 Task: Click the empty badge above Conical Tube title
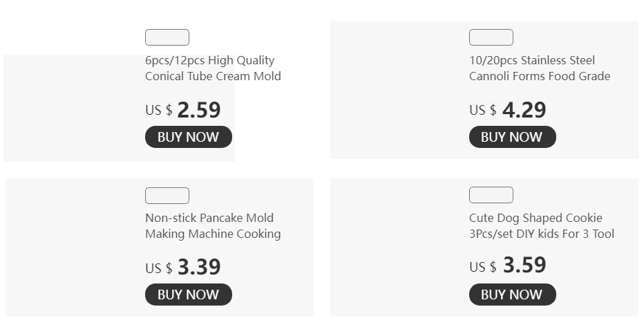tap(167, 37)
